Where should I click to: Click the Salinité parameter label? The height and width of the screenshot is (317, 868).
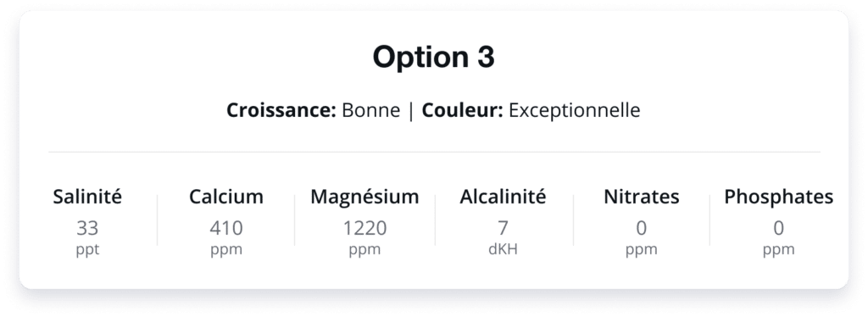click(x=87, y=197)
